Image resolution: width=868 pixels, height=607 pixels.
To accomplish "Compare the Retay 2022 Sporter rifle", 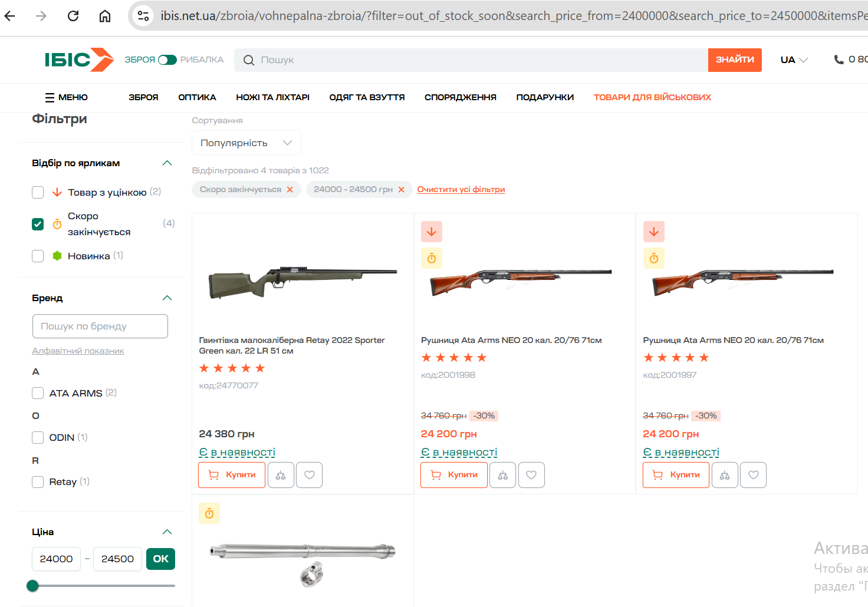I will coord(281,475).
